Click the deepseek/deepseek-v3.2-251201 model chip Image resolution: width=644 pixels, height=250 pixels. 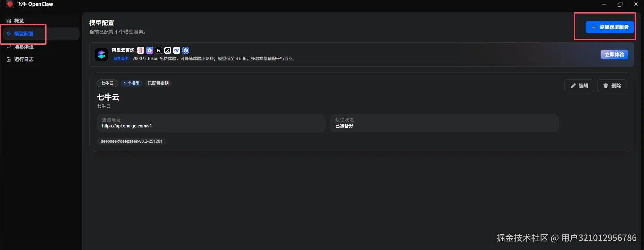tap(132, 141)
